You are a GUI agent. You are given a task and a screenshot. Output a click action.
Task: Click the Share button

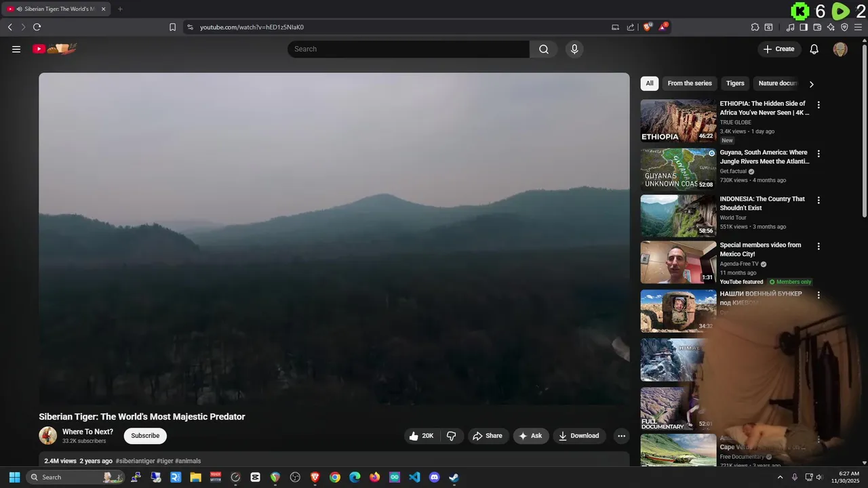[488, 436]
